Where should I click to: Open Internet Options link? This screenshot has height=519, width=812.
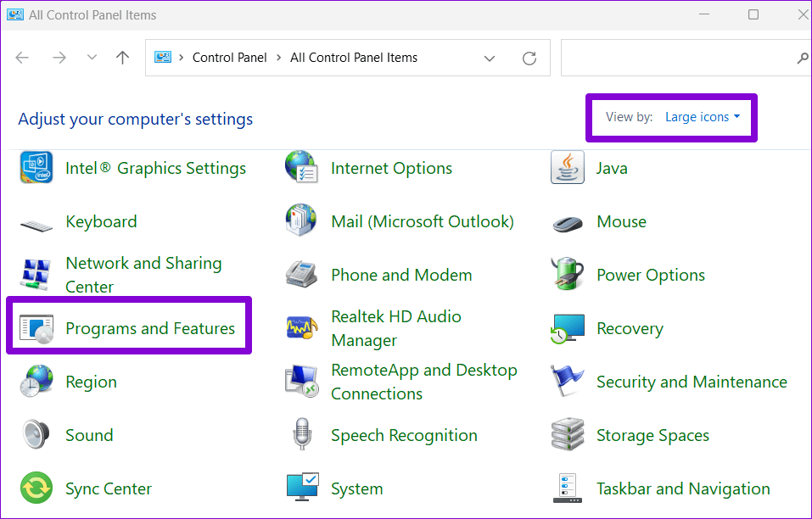(x=391, y=168)
